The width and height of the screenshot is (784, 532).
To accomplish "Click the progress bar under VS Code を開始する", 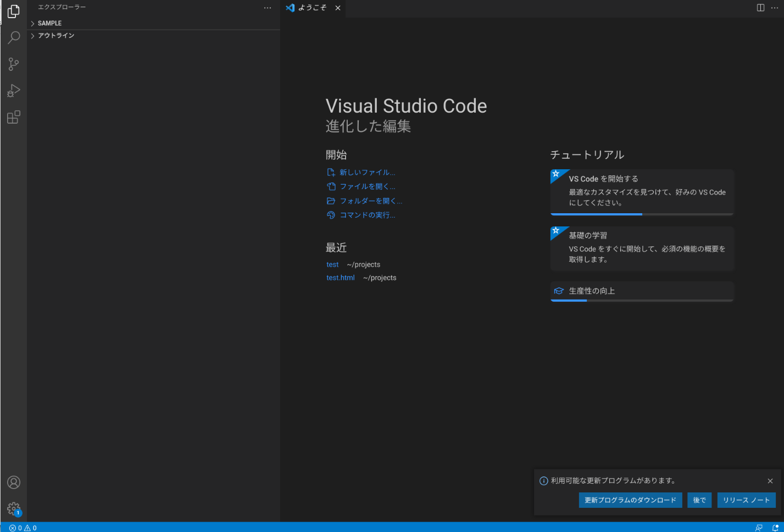I will point(642,214).
